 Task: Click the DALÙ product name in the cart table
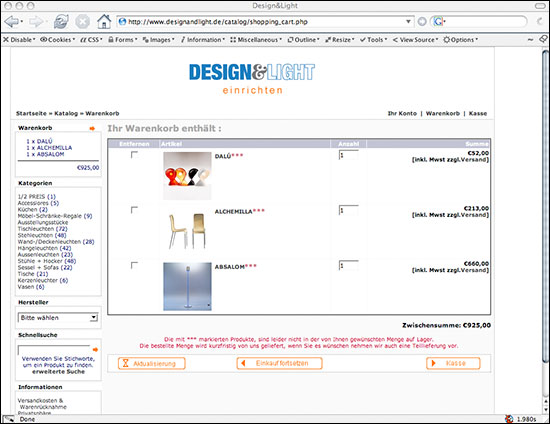coord(223,156)
